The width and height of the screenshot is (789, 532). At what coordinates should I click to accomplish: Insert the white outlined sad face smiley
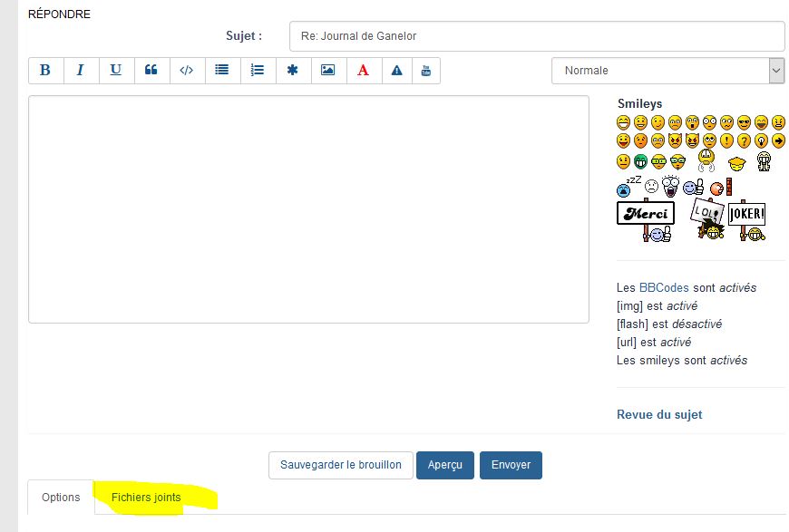pyautogui.click(x=652, y=186)
